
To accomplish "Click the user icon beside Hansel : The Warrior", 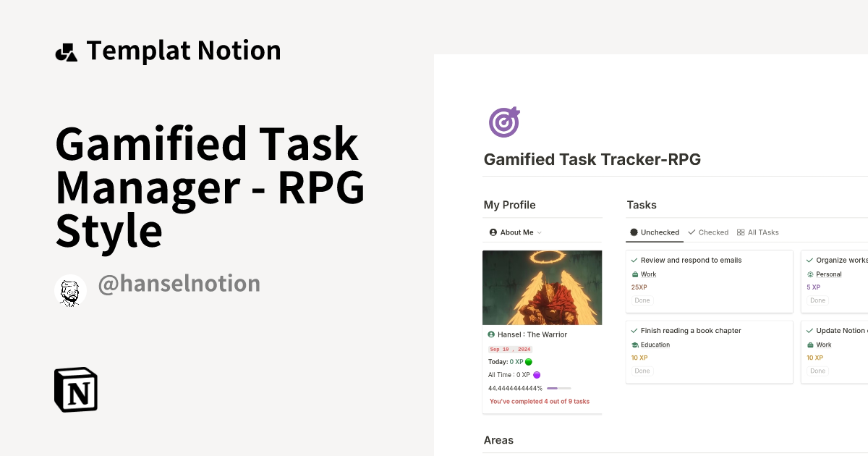I will [490, 334].
